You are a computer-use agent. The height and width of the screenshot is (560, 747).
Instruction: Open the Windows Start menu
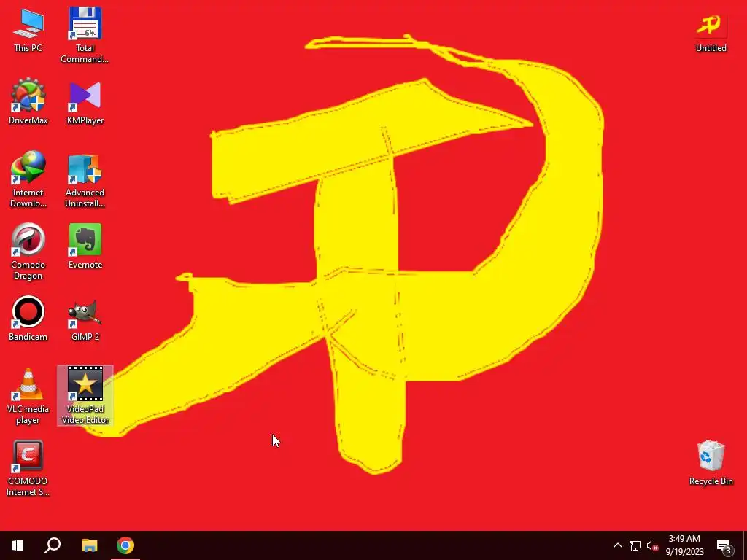[x=18, y=545]
